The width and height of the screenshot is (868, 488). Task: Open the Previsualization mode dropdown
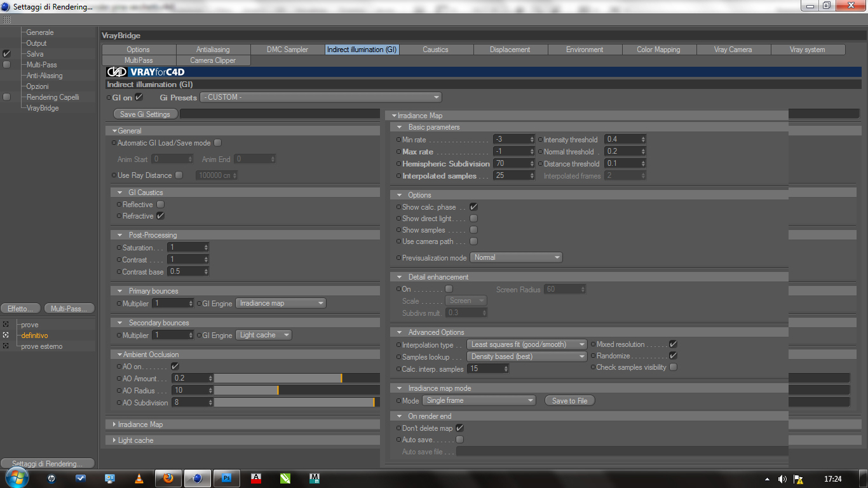[x=516, y=257]
